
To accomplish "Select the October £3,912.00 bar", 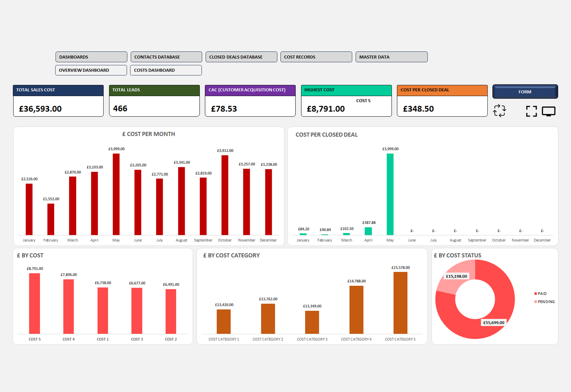I will [225, 195].
